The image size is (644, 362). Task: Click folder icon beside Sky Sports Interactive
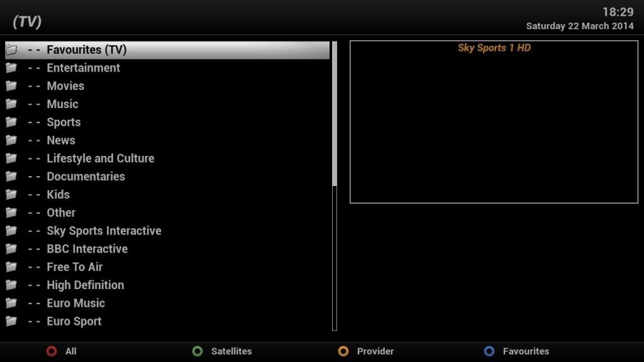(x=11, y=231)
